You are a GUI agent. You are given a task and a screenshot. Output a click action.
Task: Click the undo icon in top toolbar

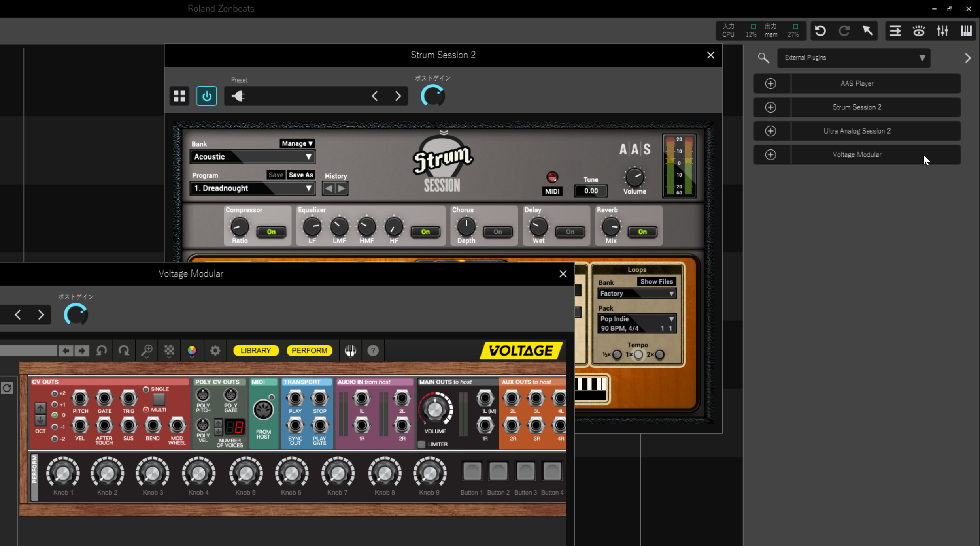coord(820,31)
